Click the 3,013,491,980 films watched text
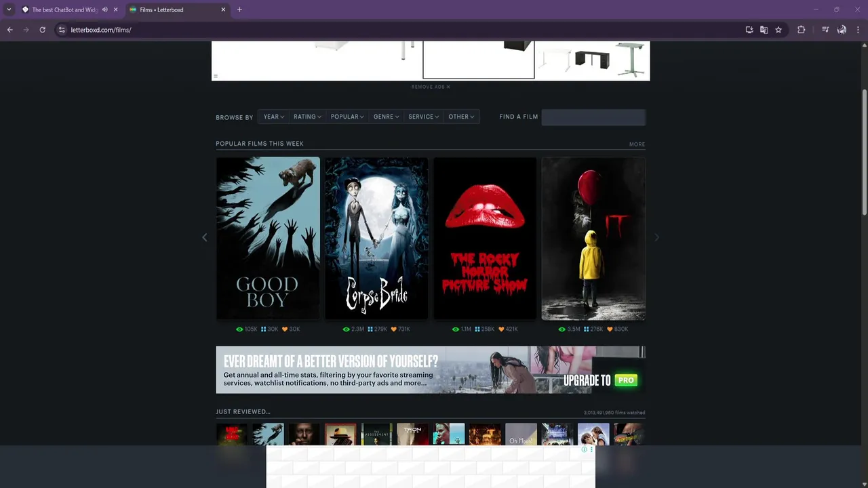 (x=614, y=413)
